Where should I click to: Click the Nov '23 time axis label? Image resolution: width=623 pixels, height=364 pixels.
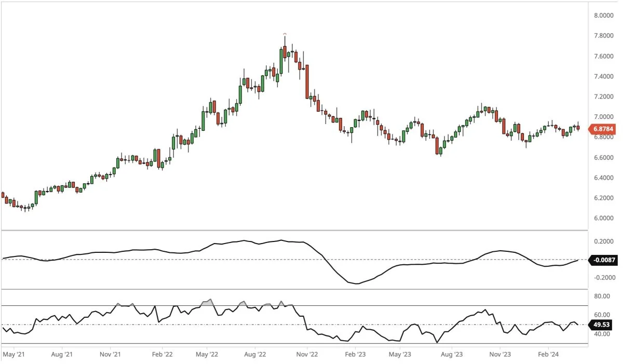(x=500, y=355)
